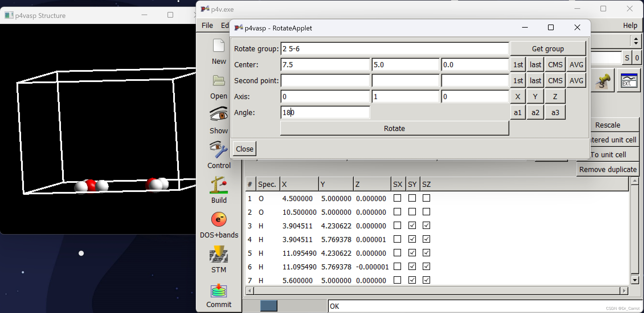The image size is (644, 313).
Task: Click the Get group button
Action: click(548, 49)
